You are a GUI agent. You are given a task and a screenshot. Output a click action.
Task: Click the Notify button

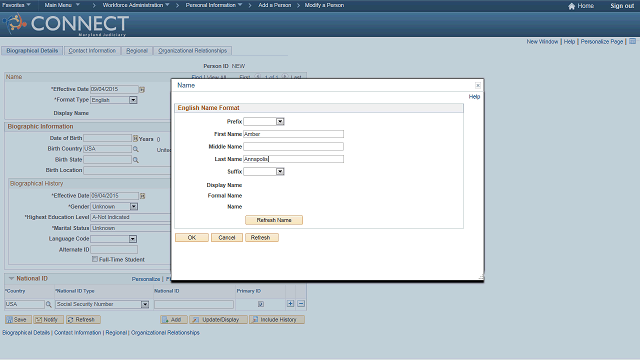coord(49,320)
